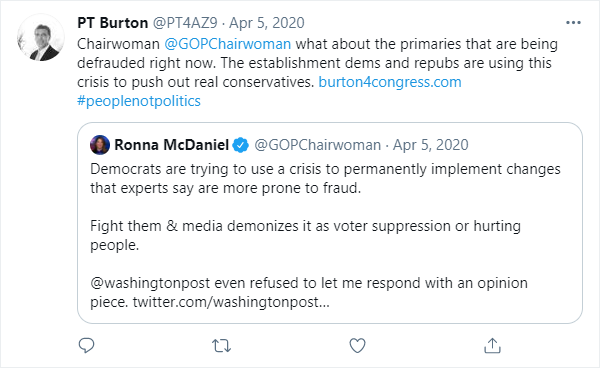The height and width of the screenshot is (368, 600).
Task: Open the share tweet icon
Action: pyautogui.click(x=492, y=345)
